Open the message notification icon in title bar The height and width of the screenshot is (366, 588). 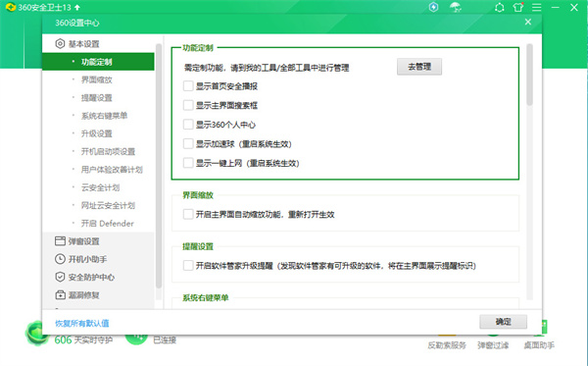pos(499,8)
